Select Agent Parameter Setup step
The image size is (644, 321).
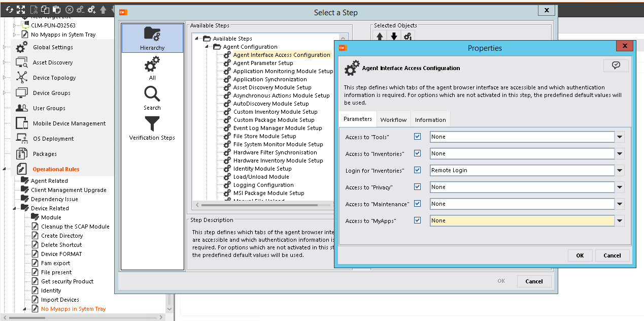(x=263, y=63)
